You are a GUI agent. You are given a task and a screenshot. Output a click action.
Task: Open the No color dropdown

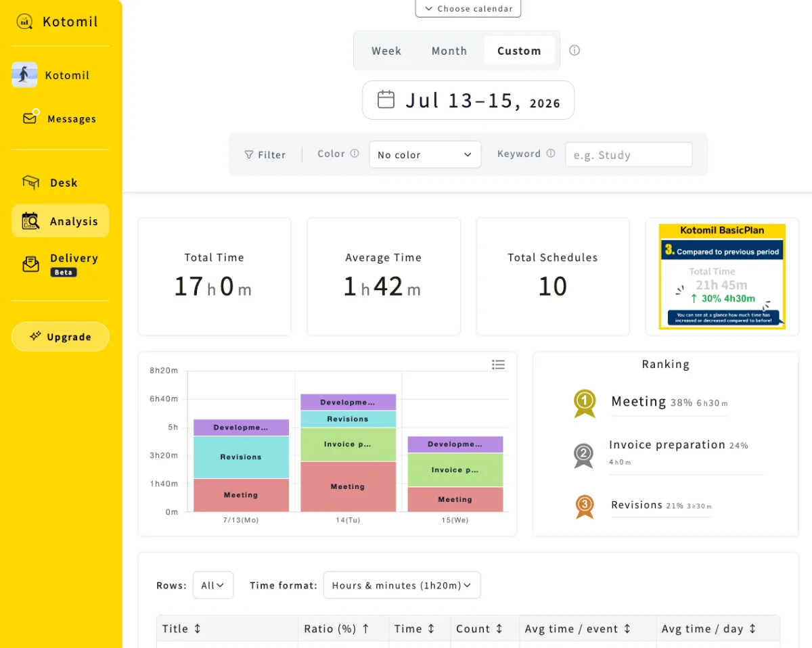click(x=425, y=155)
